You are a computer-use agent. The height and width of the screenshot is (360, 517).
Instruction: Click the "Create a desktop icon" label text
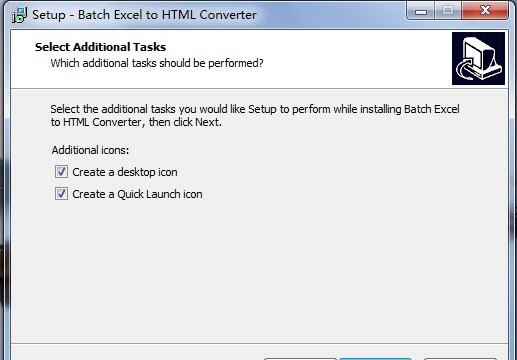pos(125,172)
